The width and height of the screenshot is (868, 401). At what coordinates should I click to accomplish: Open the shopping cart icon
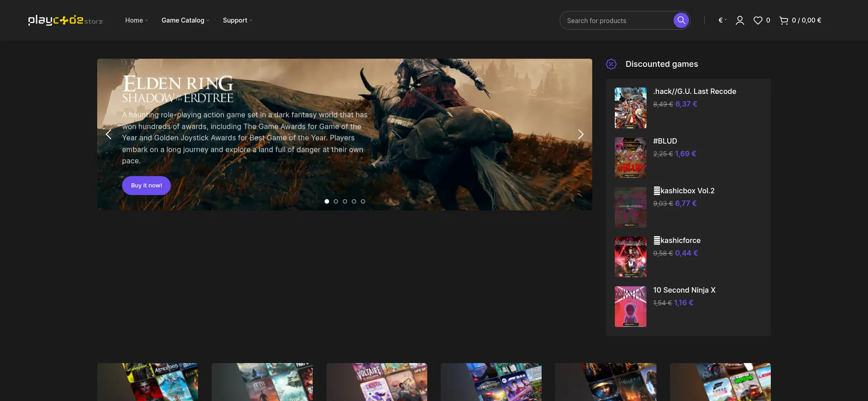784,20
